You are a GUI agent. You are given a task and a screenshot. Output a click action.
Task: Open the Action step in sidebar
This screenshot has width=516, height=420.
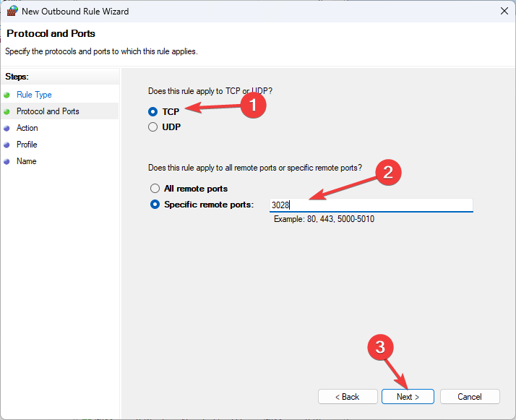(27, 128)
